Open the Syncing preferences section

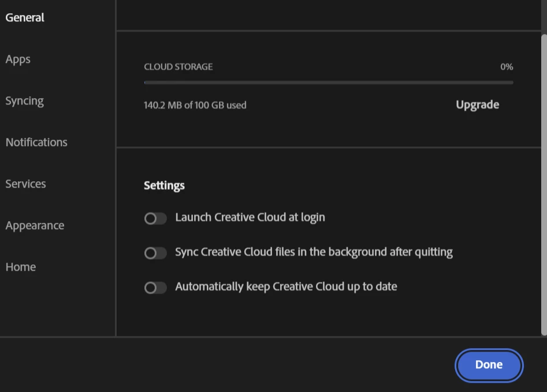(x=24, y=101)
